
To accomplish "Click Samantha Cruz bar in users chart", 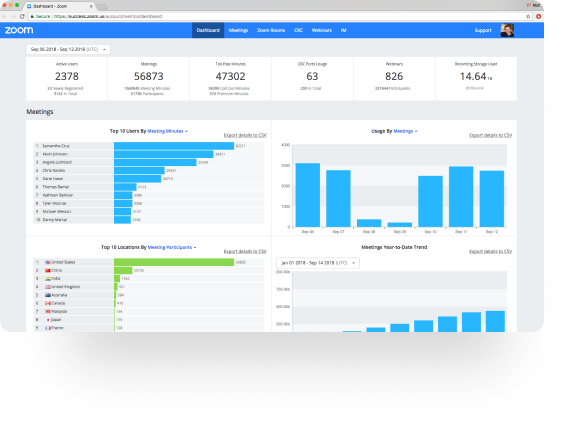I will point(174,146).
